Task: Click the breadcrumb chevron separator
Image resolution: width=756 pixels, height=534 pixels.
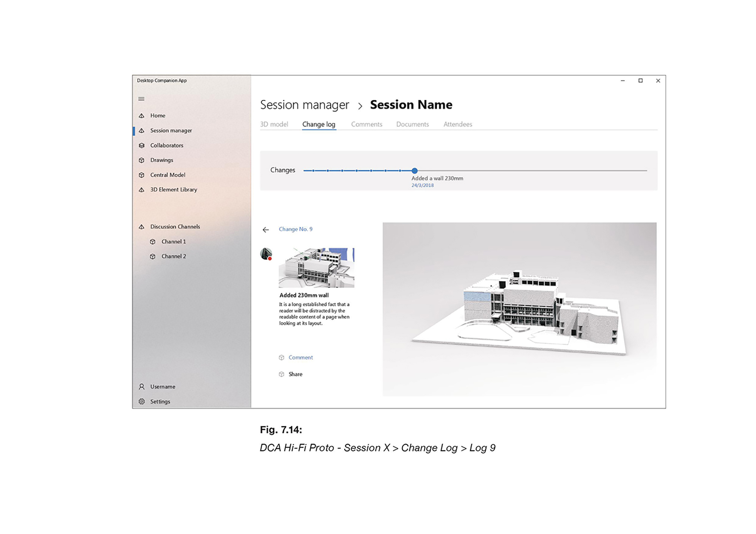Action: (x=360, y=106)
